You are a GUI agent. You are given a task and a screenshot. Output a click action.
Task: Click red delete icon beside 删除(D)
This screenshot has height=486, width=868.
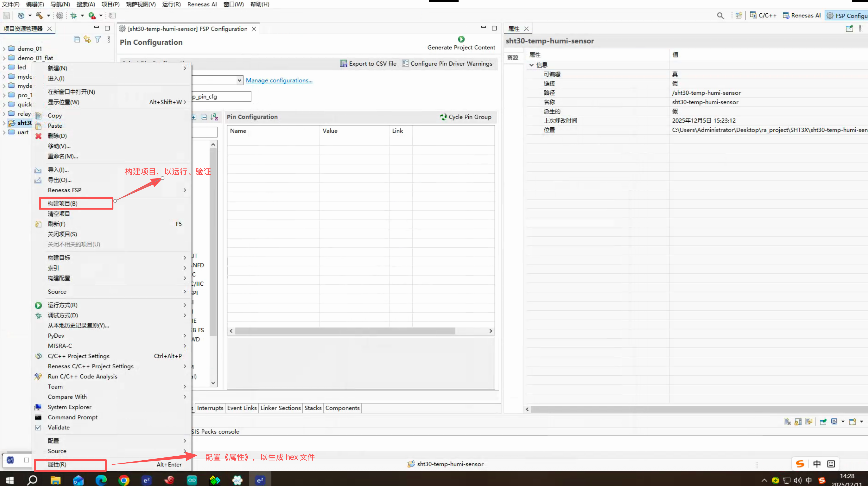[38, 136]
